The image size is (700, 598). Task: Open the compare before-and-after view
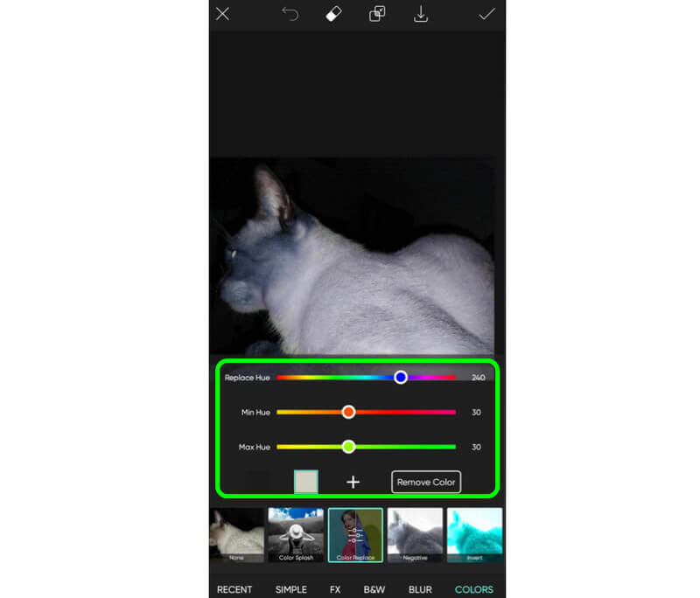(x=377, y=14)
